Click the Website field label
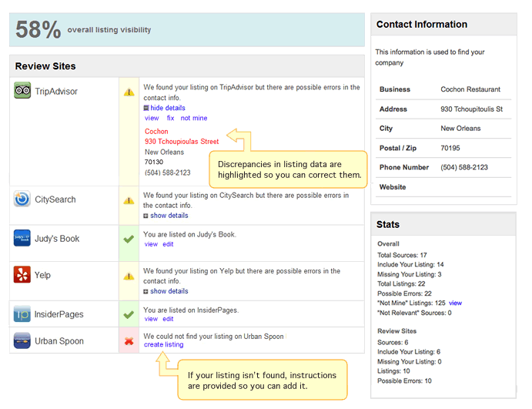The image size is (532, 409). [x=393, y=187]
